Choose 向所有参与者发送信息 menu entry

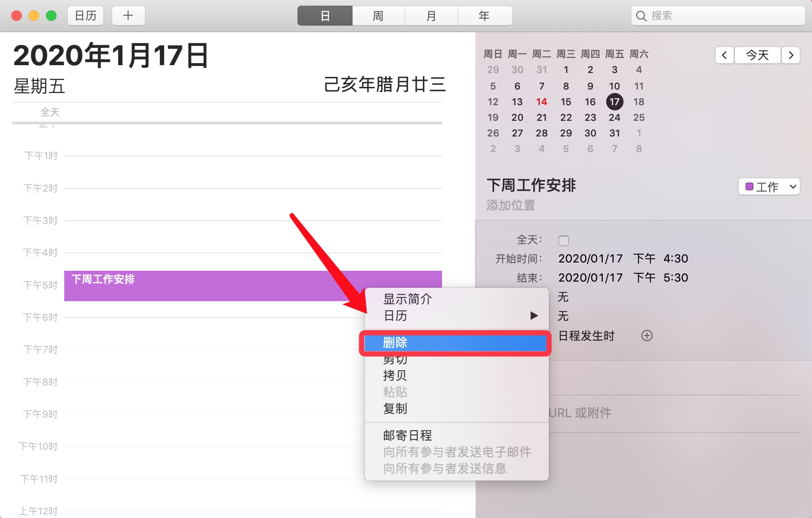[457, 468]
